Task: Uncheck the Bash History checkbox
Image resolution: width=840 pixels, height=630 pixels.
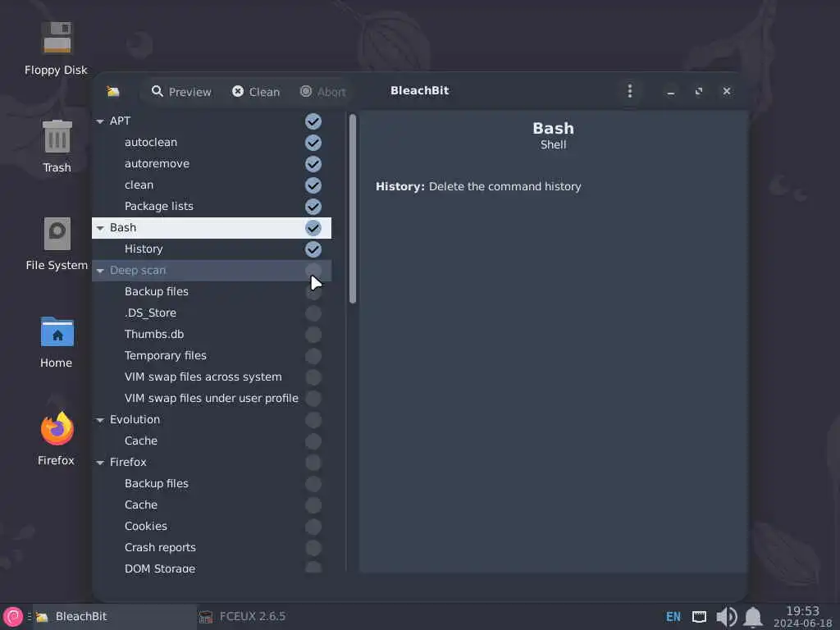Action: click(313, 249)
